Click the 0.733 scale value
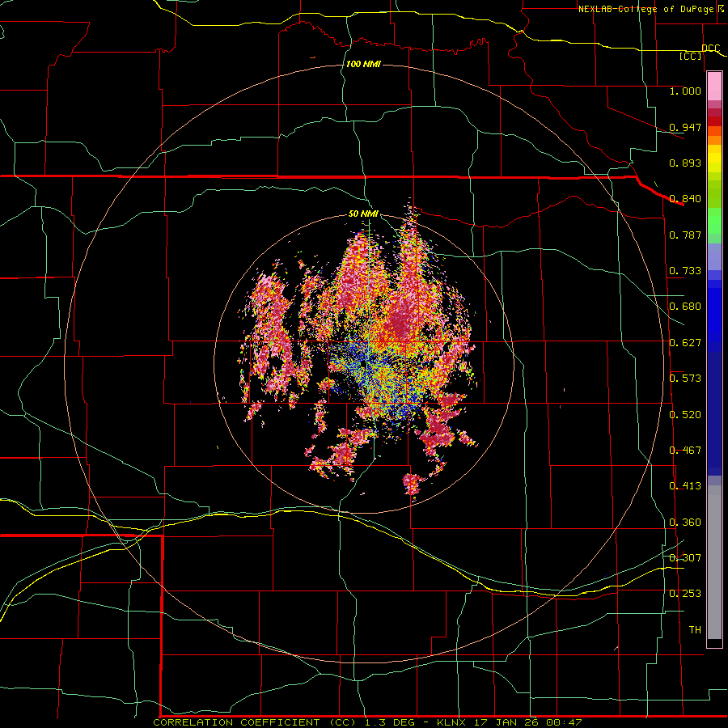This screenshot has height=728, width=728. (x=685, y=270)
